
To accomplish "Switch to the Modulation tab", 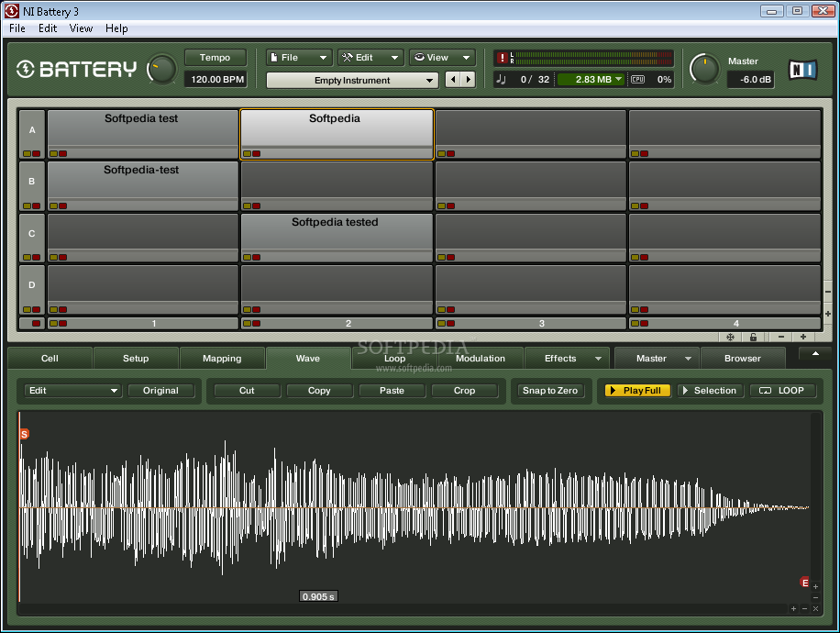I will pyautogui.click(x=480, y=359).
